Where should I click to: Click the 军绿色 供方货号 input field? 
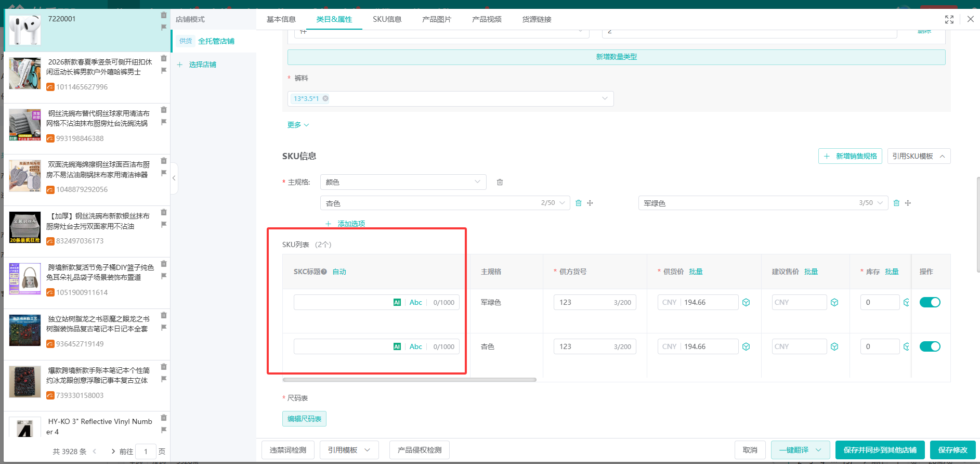[595, 302]
